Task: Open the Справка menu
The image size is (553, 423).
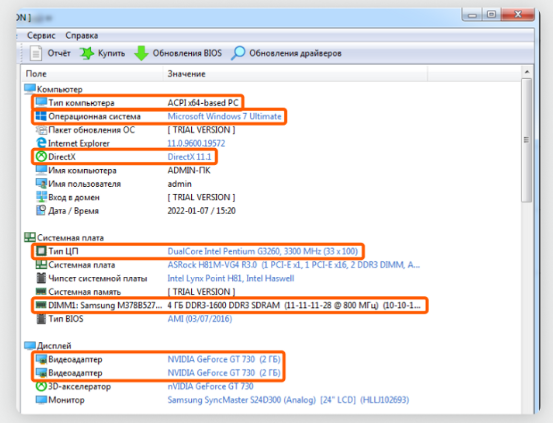Action: [x=81, y=35]
